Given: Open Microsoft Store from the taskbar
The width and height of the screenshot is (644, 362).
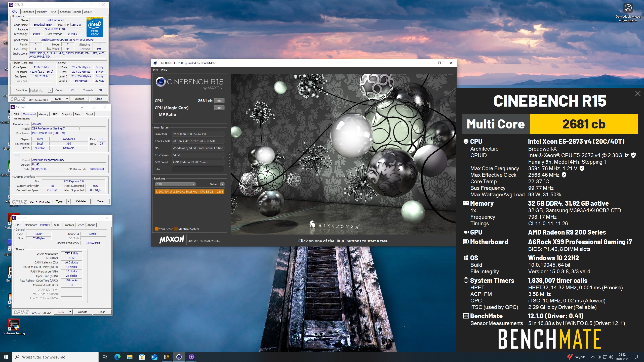Looking at the screenshot, I should click(x=142, y=357).
